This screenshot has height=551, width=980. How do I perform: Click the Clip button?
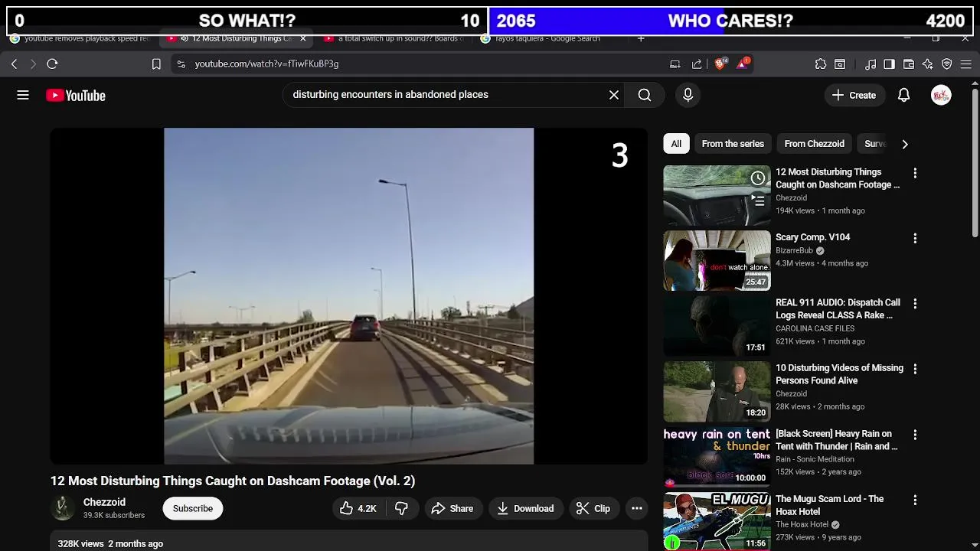(x=593, y=508)
